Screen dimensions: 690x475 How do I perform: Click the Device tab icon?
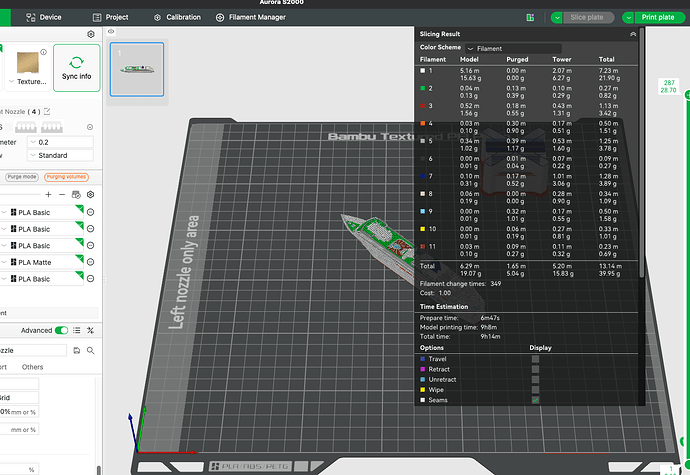(x=30, y=17)
